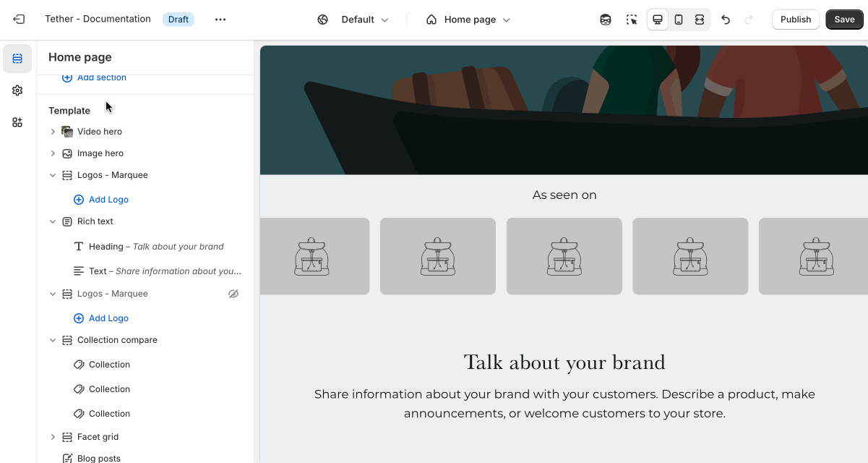Click the boat hero image in preview
This screenshot has width=868, height=463.
click(x=564, y=110)
